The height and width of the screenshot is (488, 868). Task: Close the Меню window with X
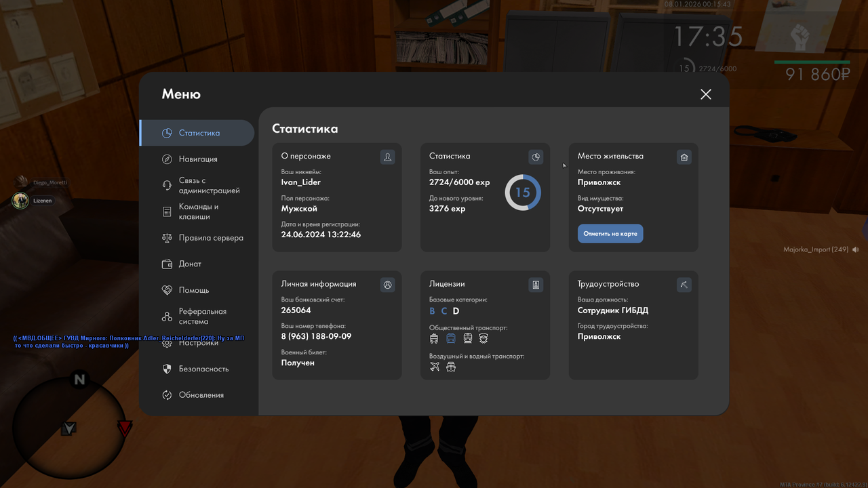pos(706,94)
